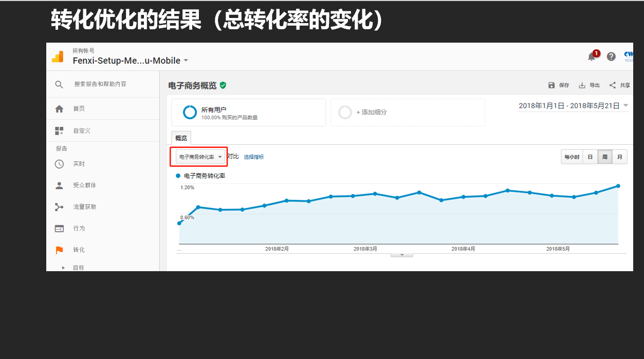Switch chart granularity to 月
The width and height of the screenshot is (644, 359).
619,157
